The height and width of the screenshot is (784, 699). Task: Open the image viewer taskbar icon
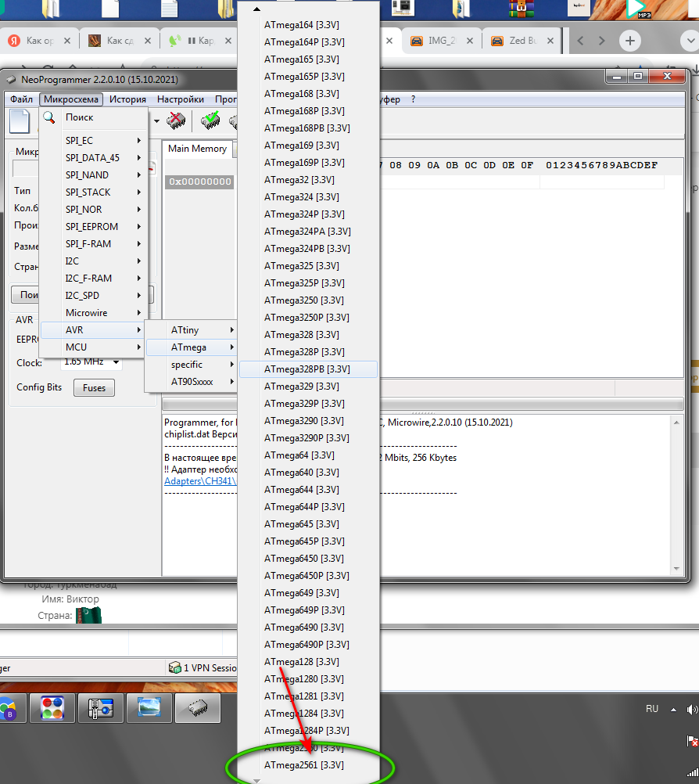(149, 707)
